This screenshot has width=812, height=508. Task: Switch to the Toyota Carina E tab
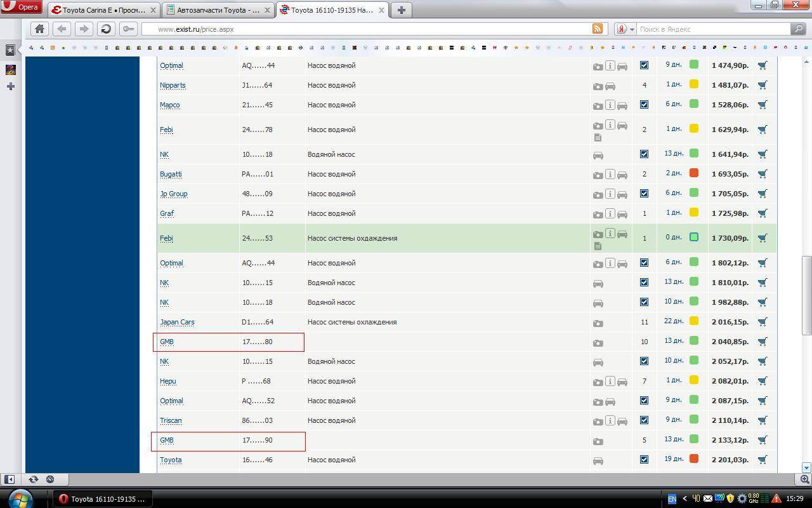click(101, 10)
